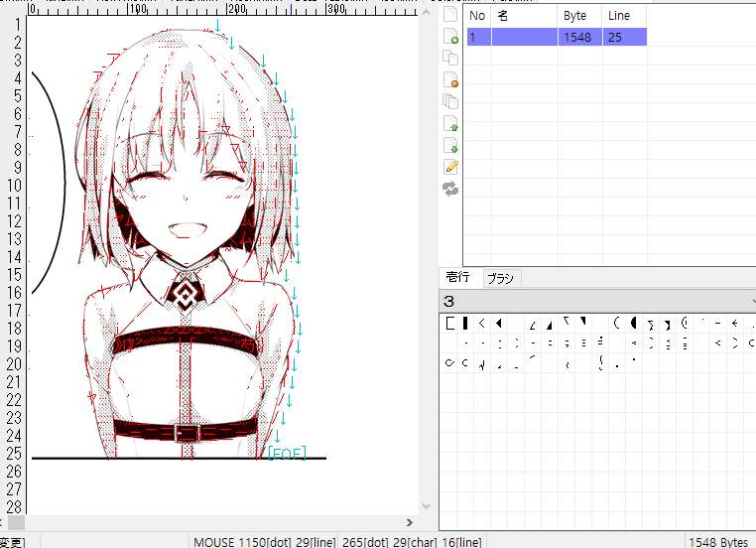Image resolution: width=756 pixels, height=548 pixels.
Task: Click the gray refresh arrows icon
Action: [x=450, y=189]
